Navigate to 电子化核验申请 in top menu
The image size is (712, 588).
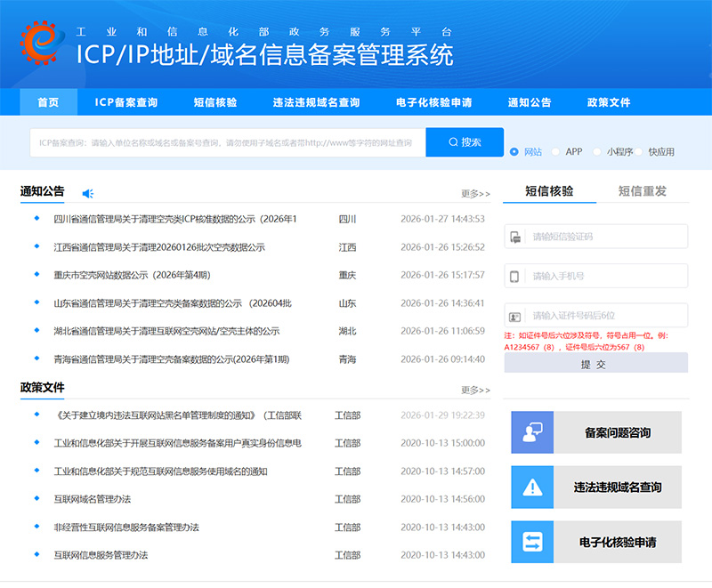[x=433, y=101]
